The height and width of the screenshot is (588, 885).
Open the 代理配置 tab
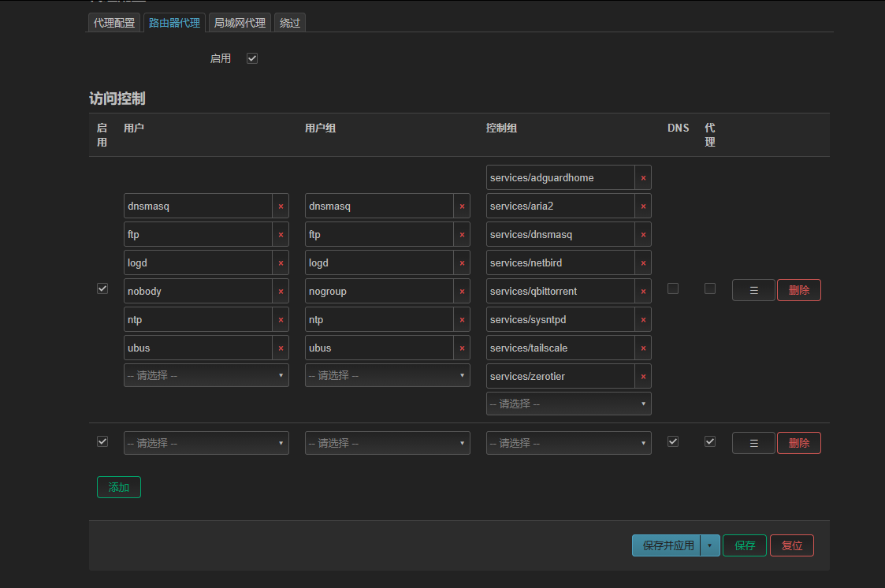tap(114, 23)
